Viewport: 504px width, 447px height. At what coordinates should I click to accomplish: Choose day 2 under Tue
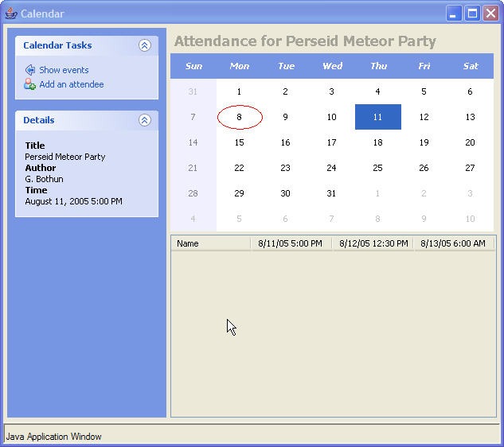point(285,91)
